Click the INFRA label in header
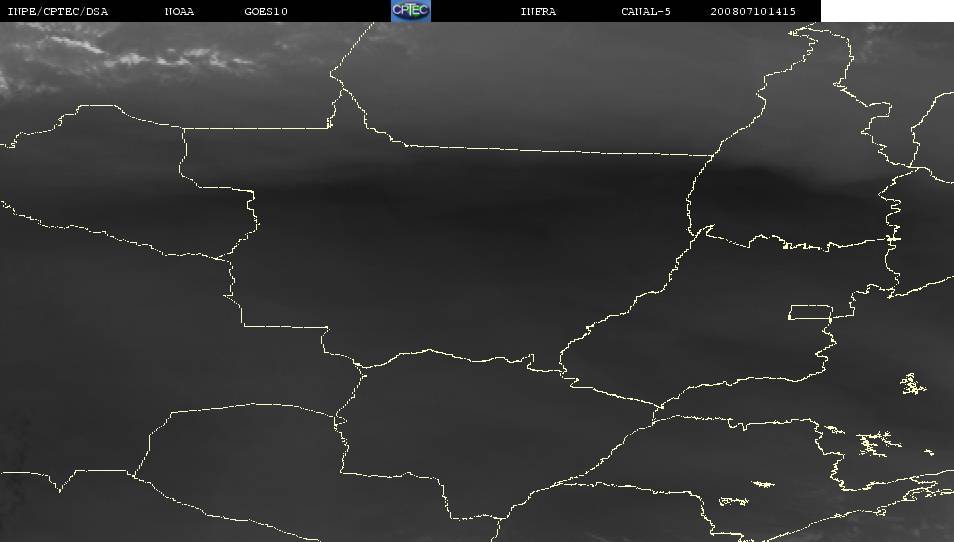 coord(538,12)
